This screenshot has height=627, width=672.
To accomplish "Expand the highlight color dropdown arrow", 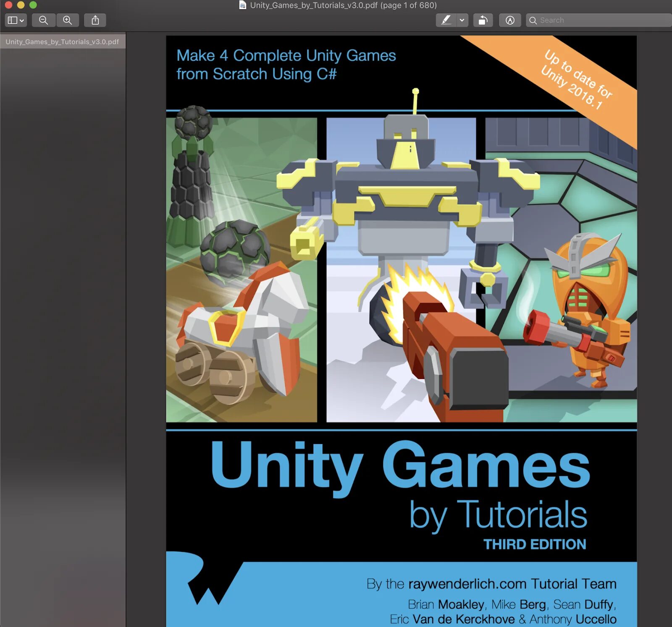I will point(462,20).
